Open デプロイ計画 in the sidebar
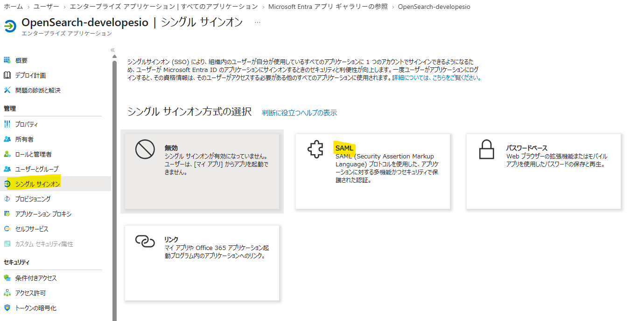The image size is (644, 321). pos(30,75)
